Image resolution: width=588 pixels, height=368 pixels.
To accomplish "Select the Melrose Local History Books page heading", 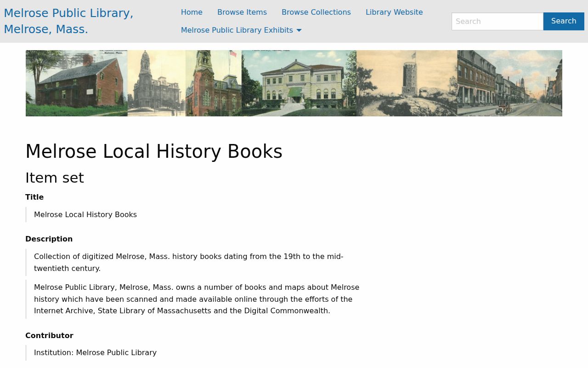I will (x=154, y=151).
